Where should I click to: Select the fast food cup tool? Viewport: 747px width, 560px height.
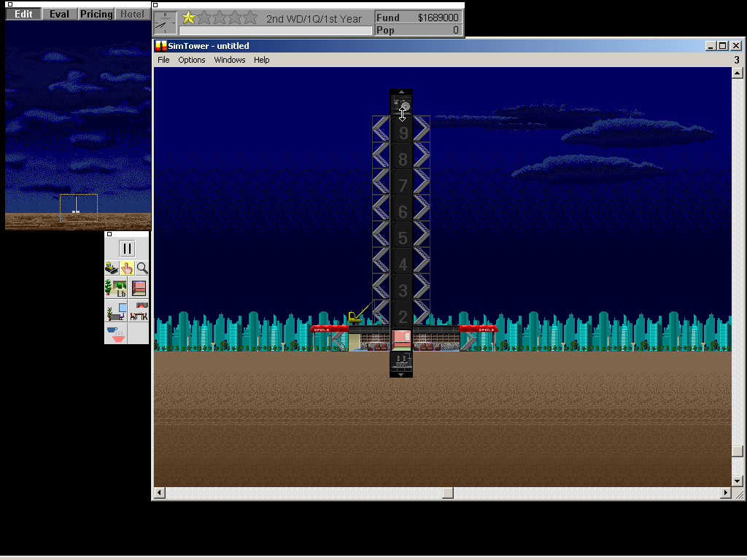115,334
